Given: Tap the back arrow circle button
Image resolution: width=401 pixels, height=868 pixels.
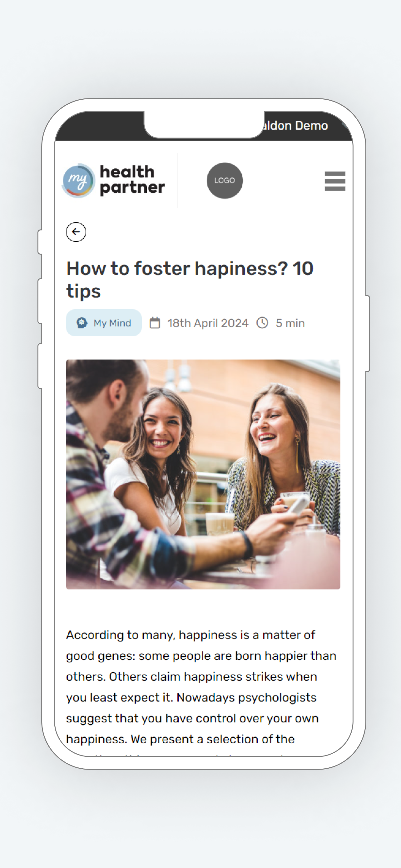Looking at the screenshot, I should pyautogui.click(x=76, y=232).
